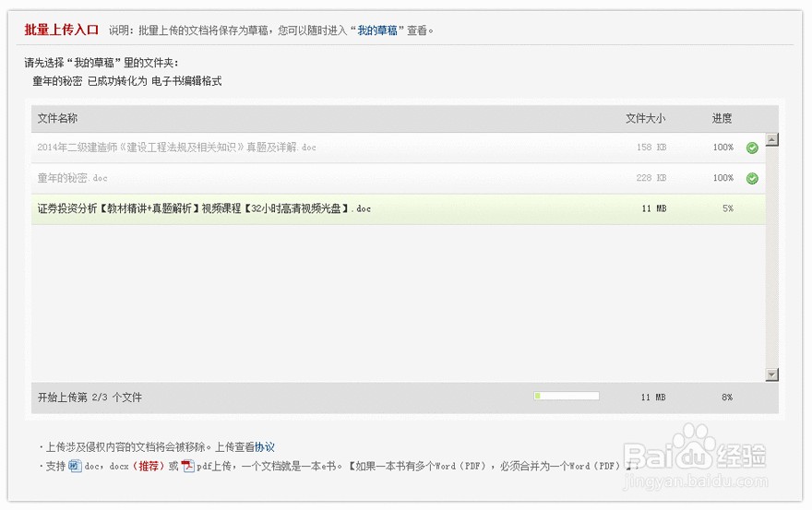Click the 进度 column header
The height and width of the screenshot is (510, 812).
pyautogui.click(x=722, y=119)
